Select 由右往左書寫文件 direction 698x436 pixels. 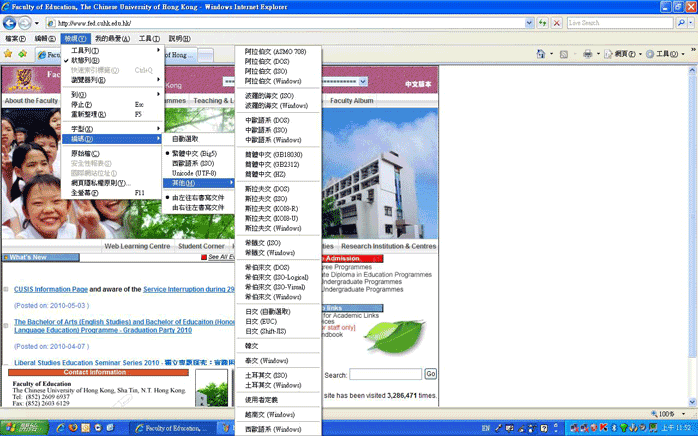click(x=199, y=207)
